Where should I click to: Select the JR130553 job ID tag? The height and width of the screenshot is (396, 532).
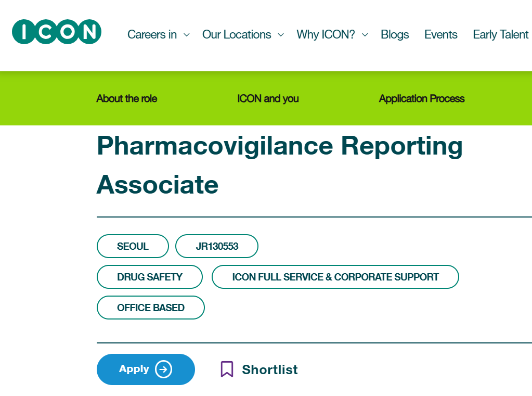(x=217, y=246)
